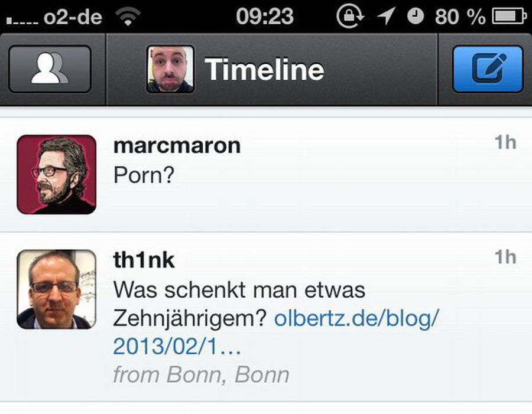The image size is (532, 414).
Task: Tap the Wi-Fi status icon
Action: (x=126, y=17)
